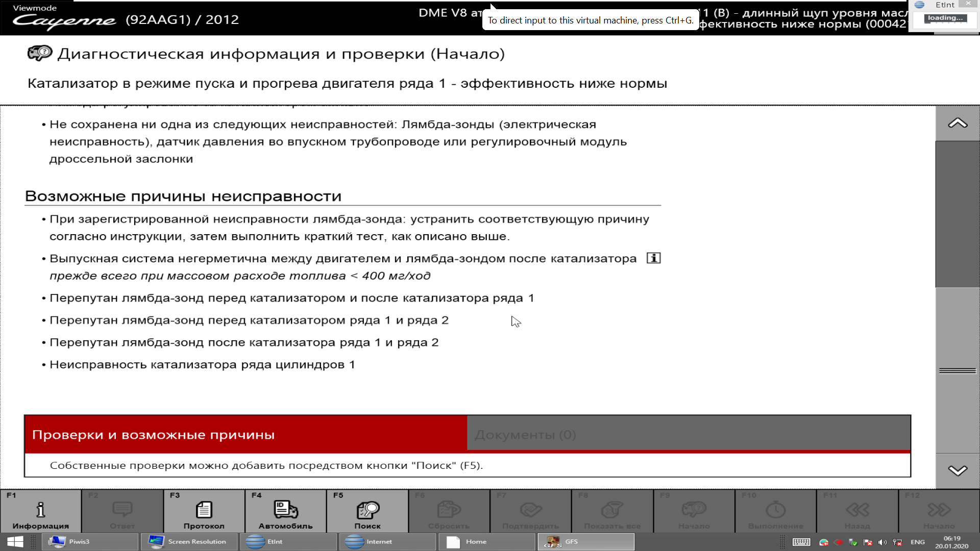Open the Home taskbar item

(486, 541)
